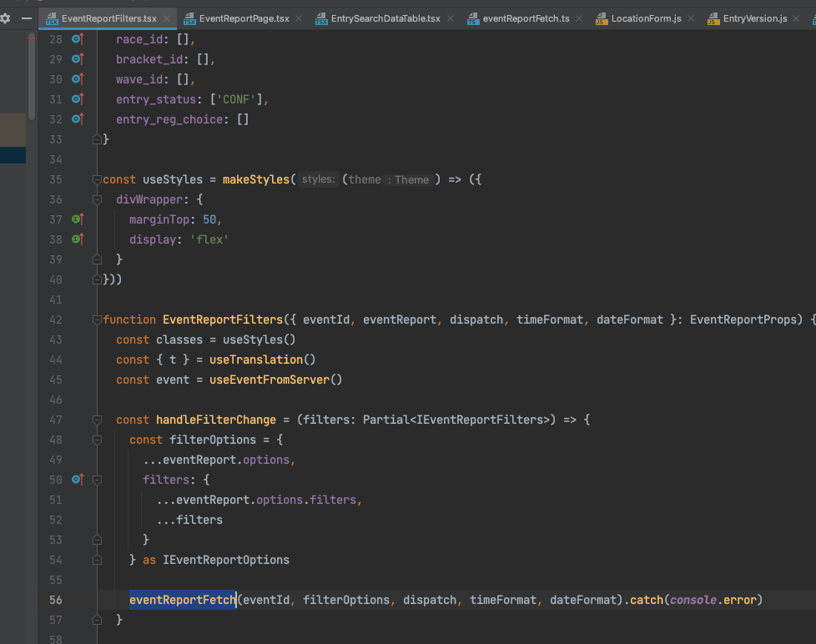This screenshot has width=816, height=644.
Task: Click the fold end marker on line 57
Action: [97, 620]
